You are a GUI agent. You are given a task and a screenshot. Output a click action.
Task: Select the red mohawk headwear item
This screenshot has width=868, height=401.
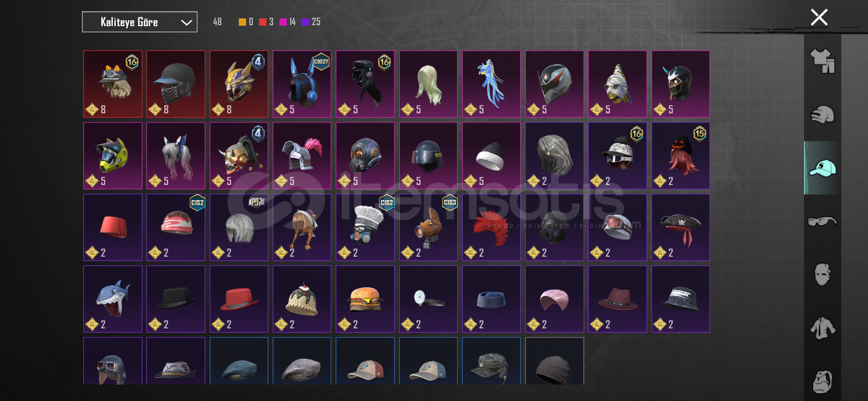pos(491,227)
